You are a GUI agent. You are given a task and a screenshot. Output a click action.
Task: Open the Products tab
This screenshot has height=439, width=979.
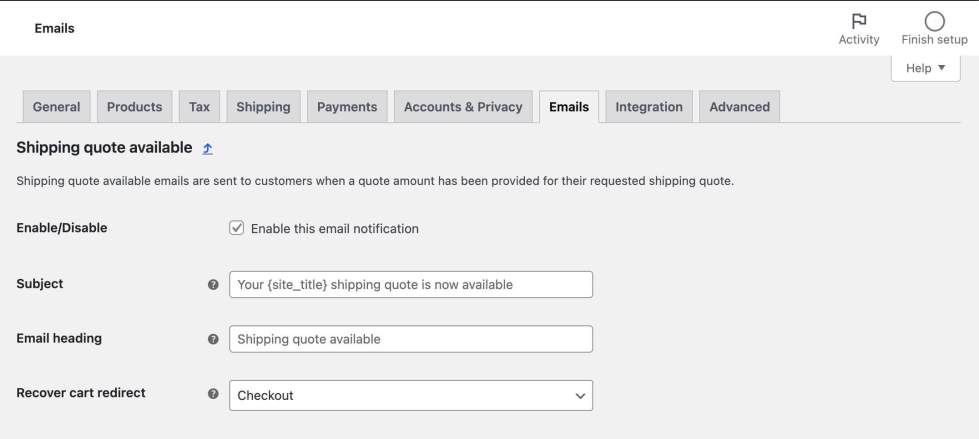coord(134,107)
